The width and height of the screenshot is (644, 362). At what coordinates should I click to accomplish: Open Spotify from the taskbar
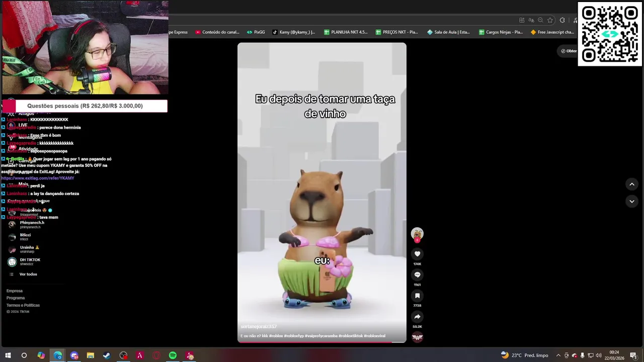click(x=173, y=355)
